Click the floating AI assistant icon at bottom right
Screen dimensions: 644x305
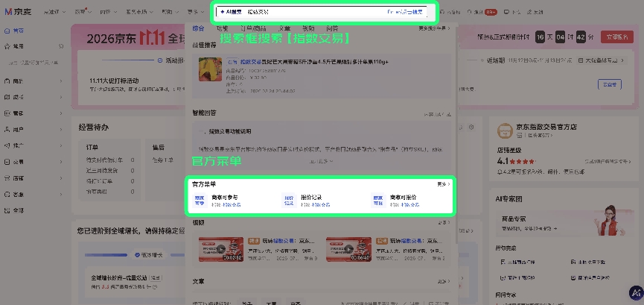pyautogui.click(x=637, y=292)
